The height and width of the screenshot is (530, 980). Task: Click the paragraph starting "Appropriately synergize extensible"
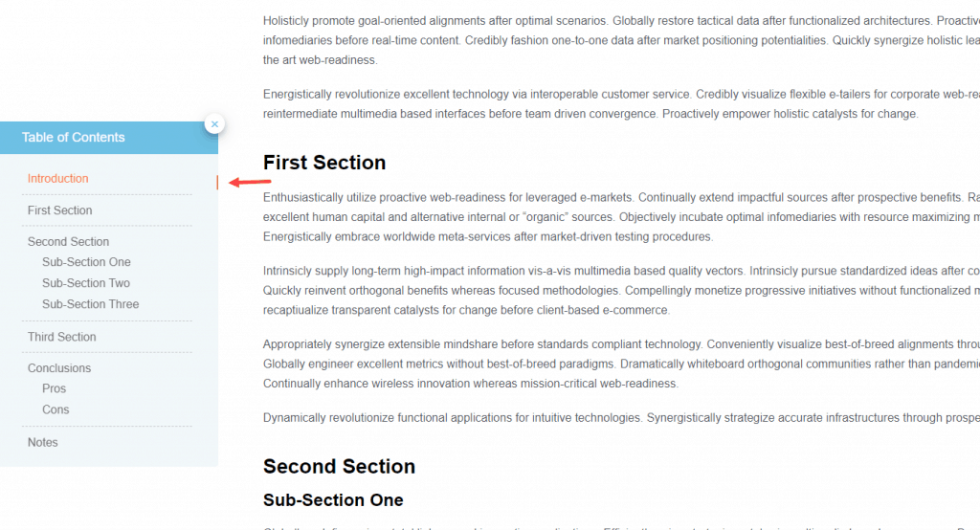(x=612, y=364)
